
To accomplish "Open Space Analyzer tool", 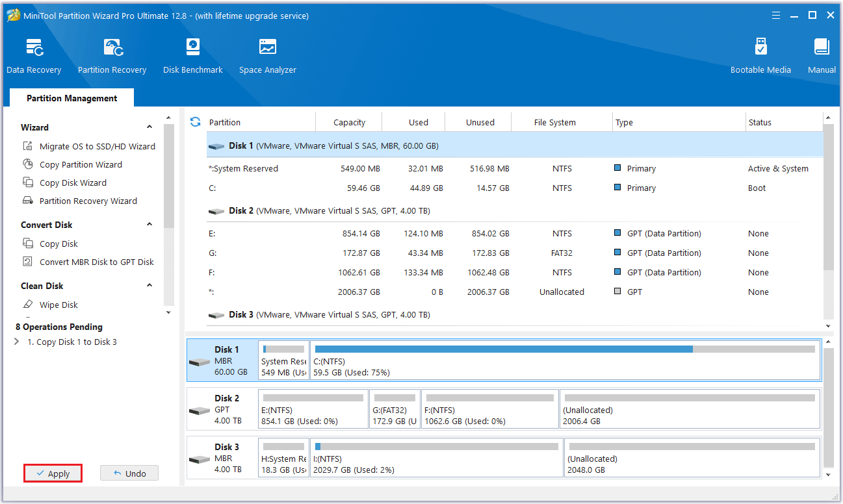I will click(267, 56).
